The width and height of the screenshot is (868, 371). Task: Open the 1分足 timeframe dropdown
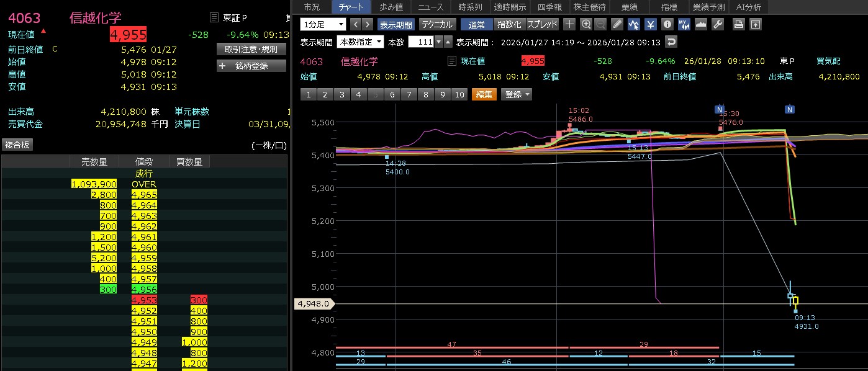323,24
